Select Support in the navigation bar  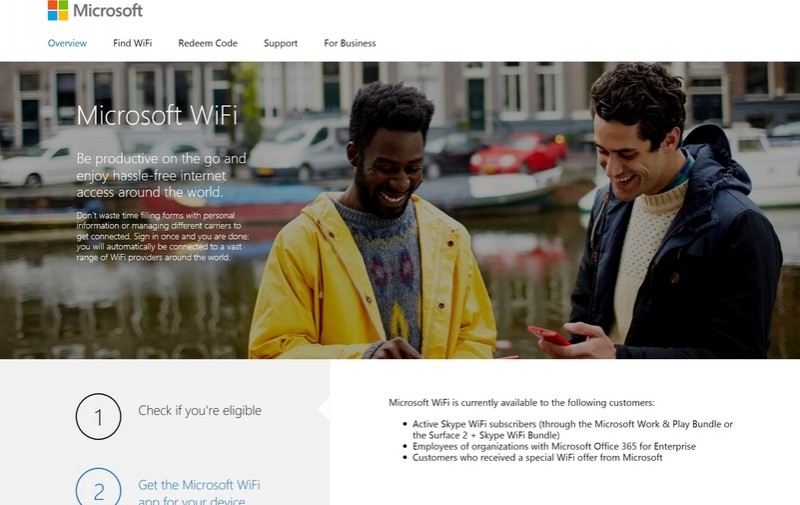(281, 43)
